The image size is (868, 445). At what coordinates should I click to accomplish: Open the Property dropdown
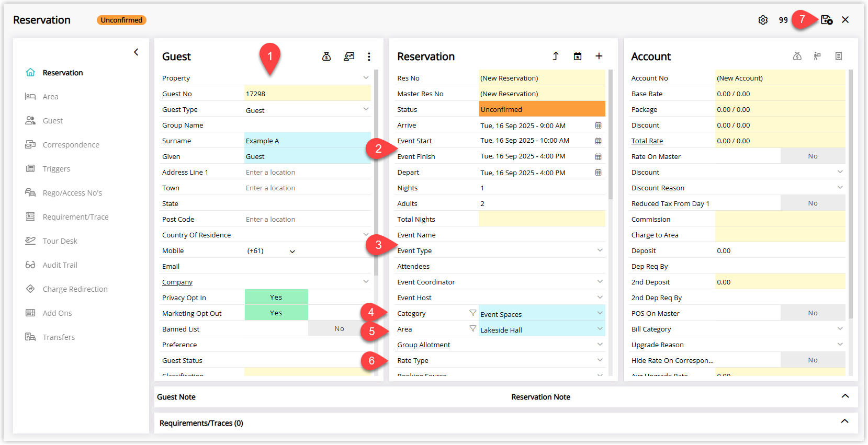[366, 77]
